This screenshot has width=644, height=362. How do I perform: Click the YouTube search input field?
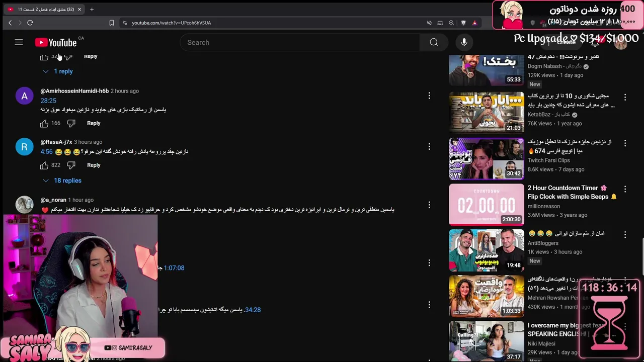point(300,43)
